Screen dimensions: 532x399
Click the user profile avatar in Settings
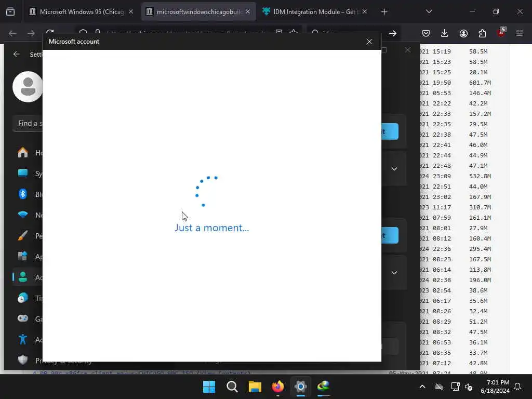tap(28, 87)
